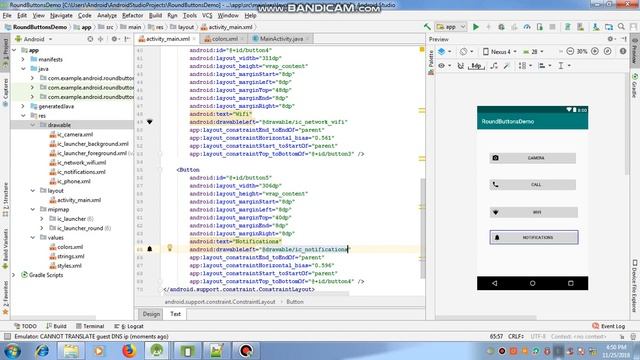This screenshot has height=360, width=640.
Task: Expand the manifests folder
Action: tap(23, 60)
